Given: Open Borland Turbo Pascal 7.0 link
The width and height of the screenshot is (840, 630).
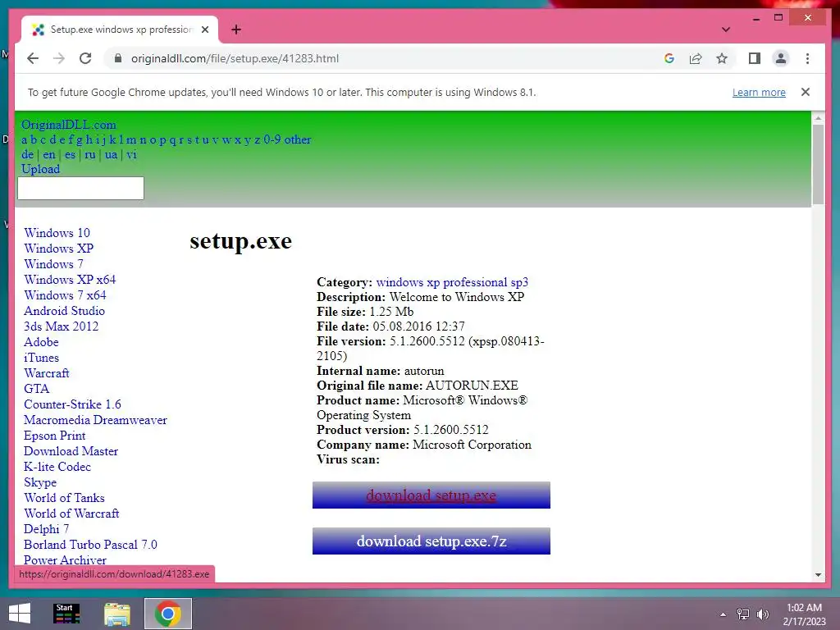Looking at the screenshot, I should tap(90, 545).
